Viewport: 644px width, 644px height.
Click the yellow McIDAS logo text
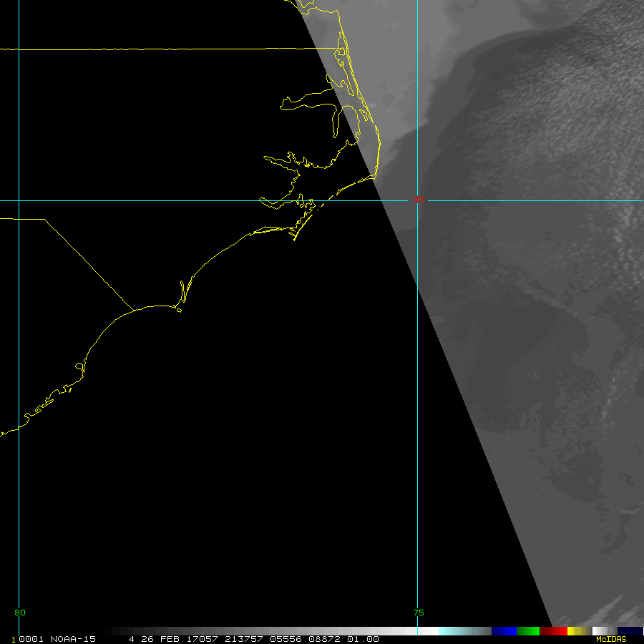click(x=611, y=639)
